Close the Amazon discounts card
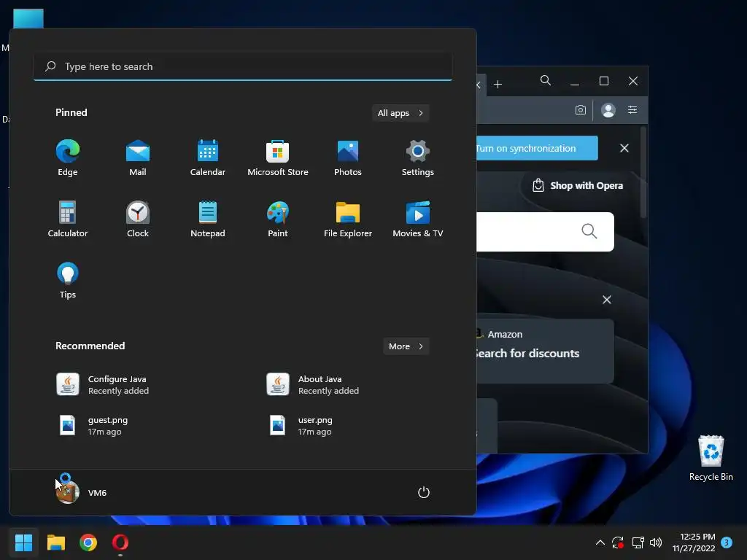This screenshot has width=747, height=560. click(x=606, y=300)
